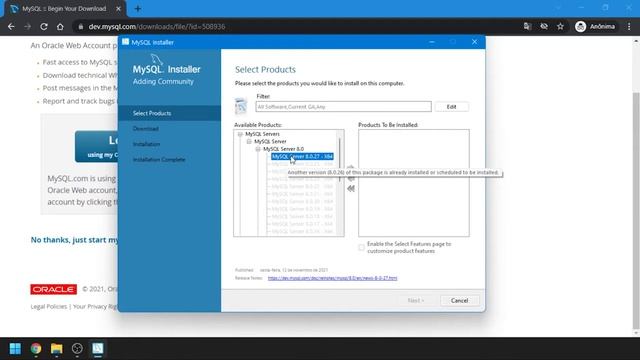This screenshot has height=360, width=640.
Task: Open the 8.0.27 release notes link
Action: 332,278
